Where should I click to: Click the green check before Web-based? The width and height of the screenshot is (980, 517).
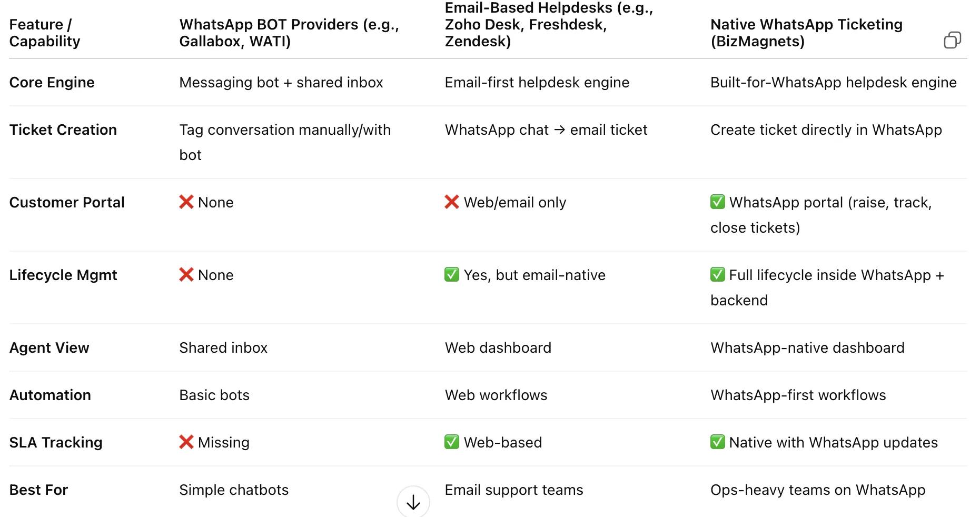[452, 442]
